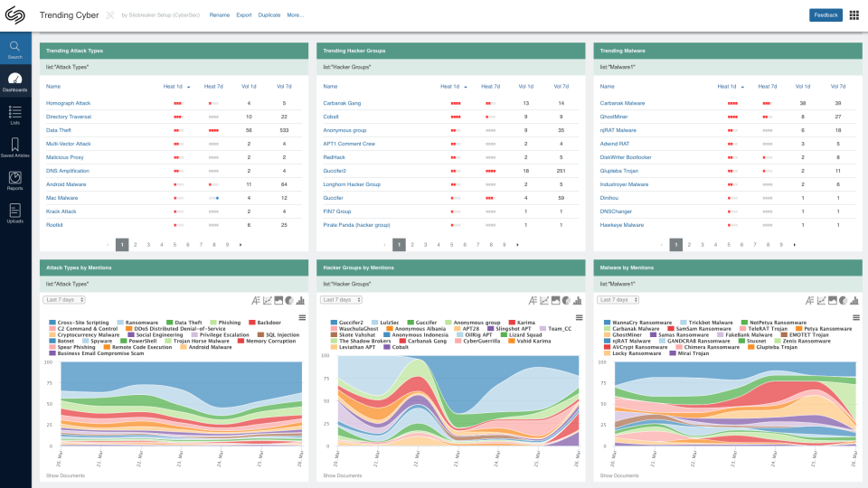Click the NotPetya Ransomware green legend swatch
The width and height of the screenshot is (868, 488).
744,323
